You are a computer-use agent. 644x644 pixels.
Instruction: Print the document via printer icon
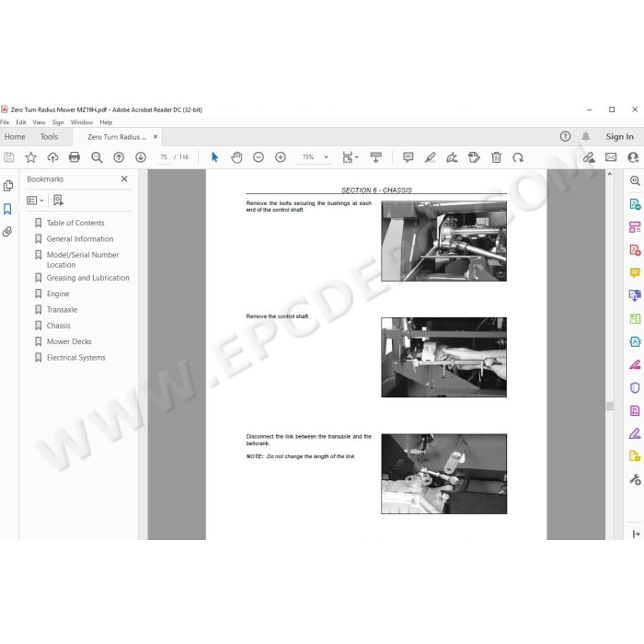click(x=75, y=157)
